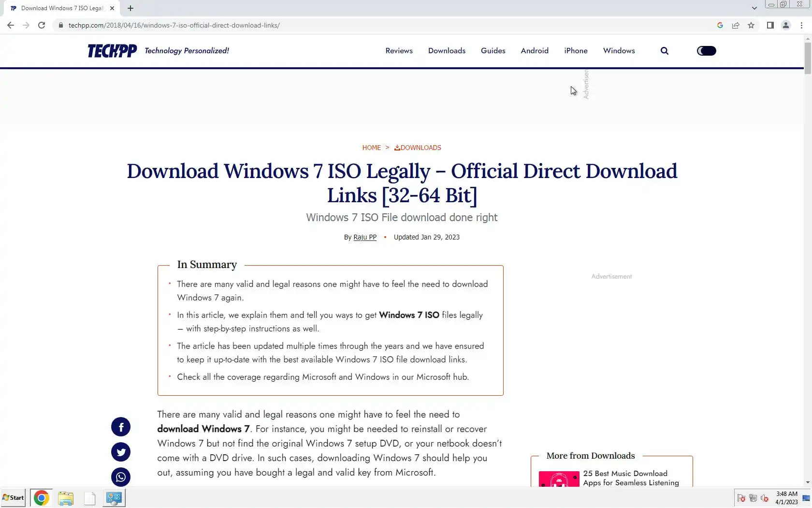Close the Download Windows 7 ISO tab
812x508 pixels.
[x=112, y=8]
